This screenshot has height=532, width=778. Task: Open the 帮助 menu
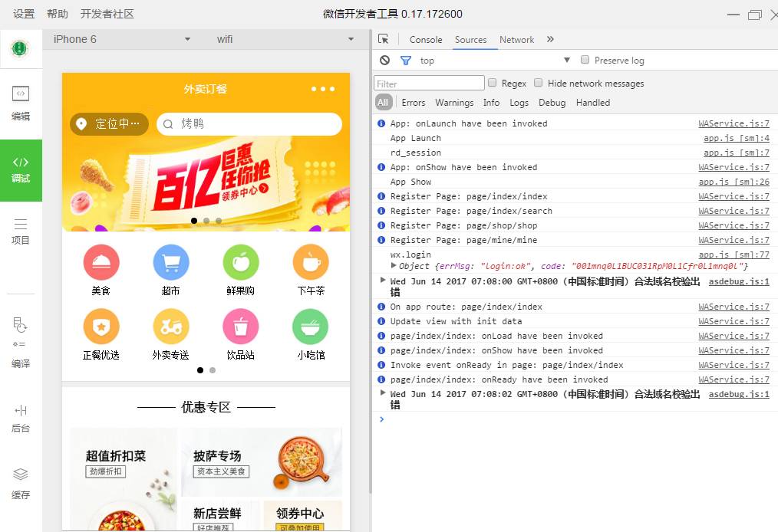tap(58, 14)
